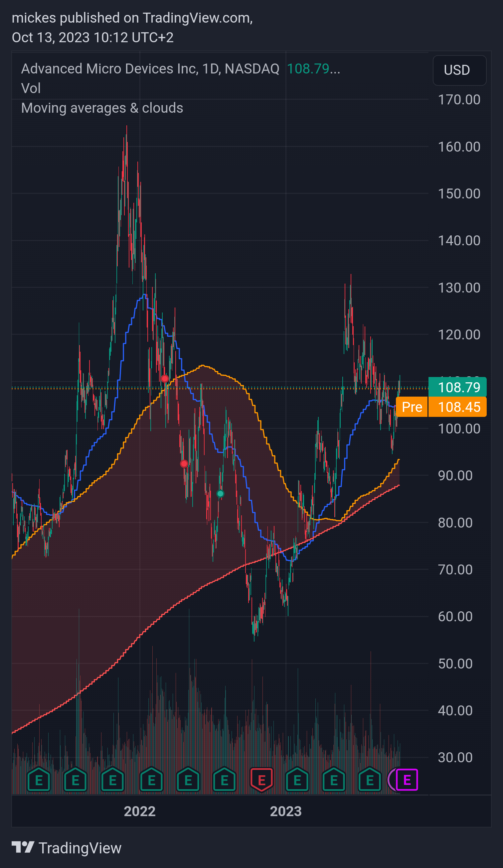Click the 170.00 price axis label
Image resolution: width=503 pixels, height=868 pixels.
click(x=459, y=99)
